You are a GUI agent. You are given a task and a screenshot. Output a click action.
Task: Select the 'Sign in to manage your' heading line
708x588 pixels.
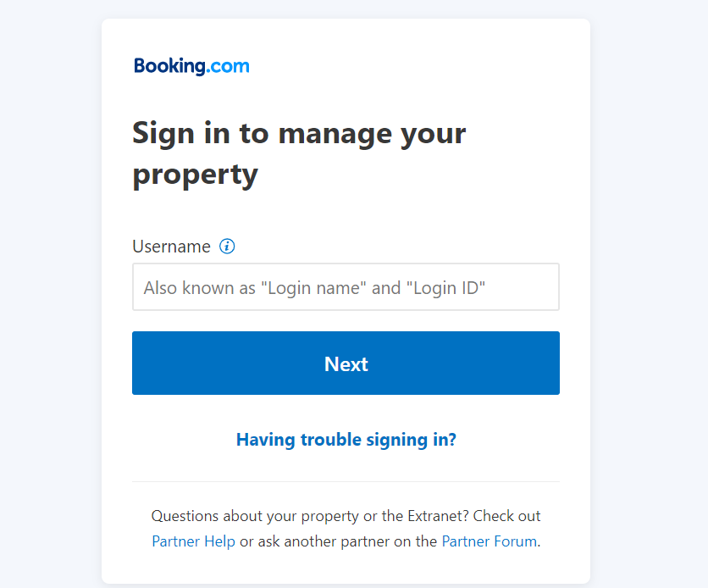pyautogui.click(x=299, y=134)
